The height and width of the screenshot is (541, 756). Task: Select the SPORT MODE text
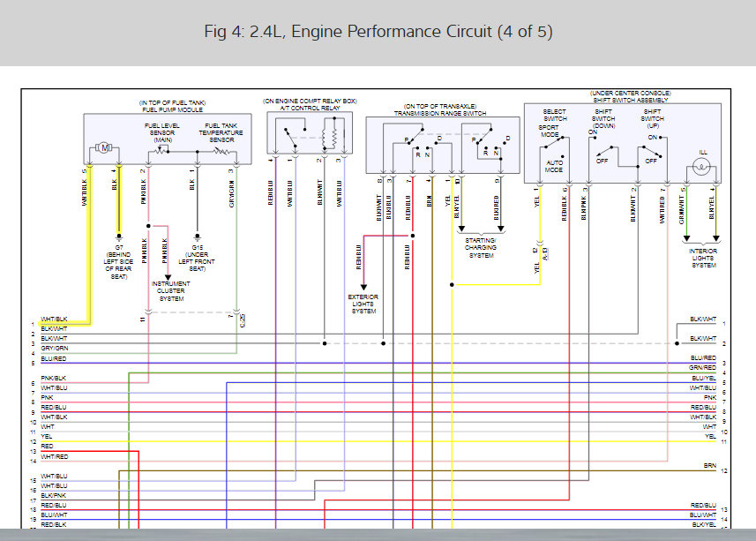550,131
